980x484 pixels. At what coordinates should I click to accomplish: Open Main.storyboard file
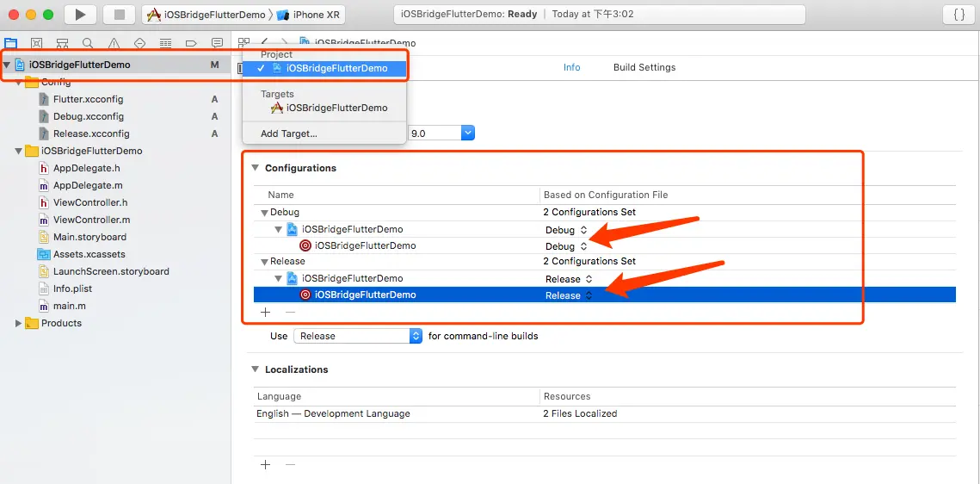click(x=90, y=237)
